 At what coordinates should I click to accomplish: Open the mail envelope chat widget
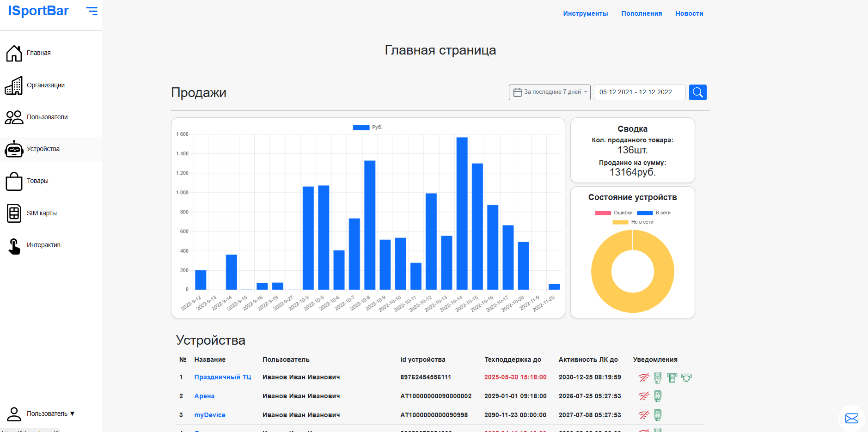coord(851,418)
